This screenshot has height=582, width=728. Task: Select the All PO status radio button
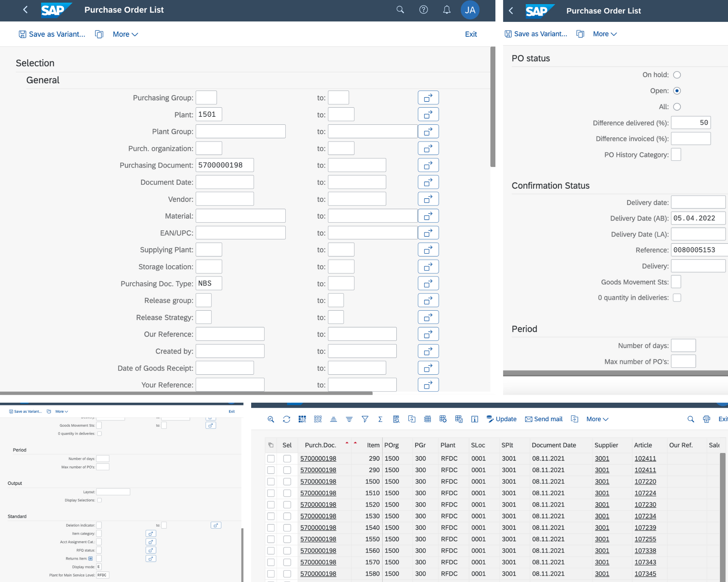677,107
